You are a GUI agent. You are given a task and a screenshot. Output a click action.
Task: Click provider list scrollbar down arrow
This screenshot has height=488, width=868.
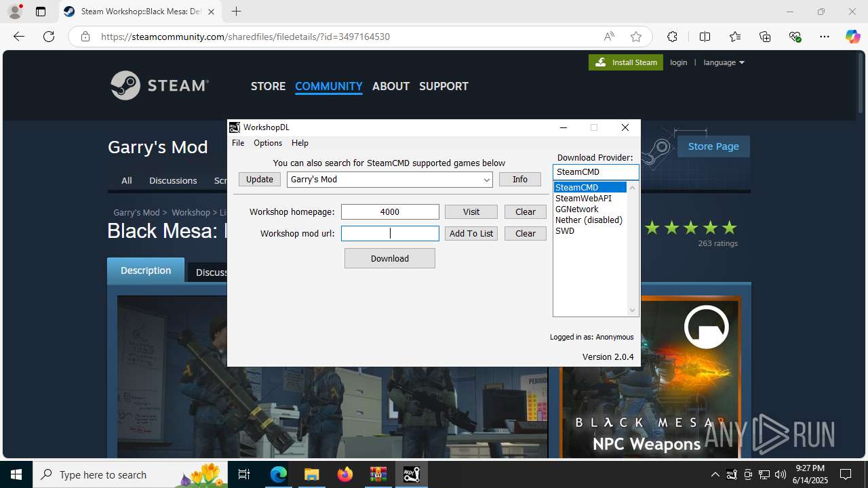point(633,310)
